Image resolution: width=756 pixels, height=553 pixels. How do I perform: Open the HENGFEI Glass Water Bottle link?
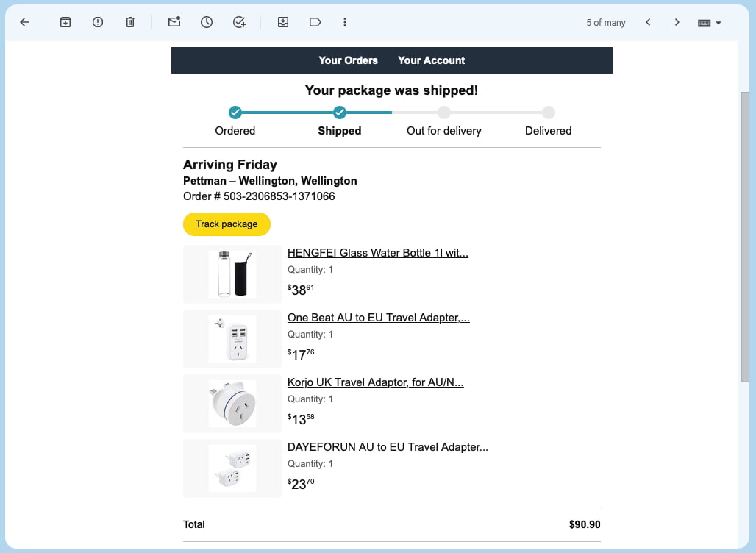(377, 252)
